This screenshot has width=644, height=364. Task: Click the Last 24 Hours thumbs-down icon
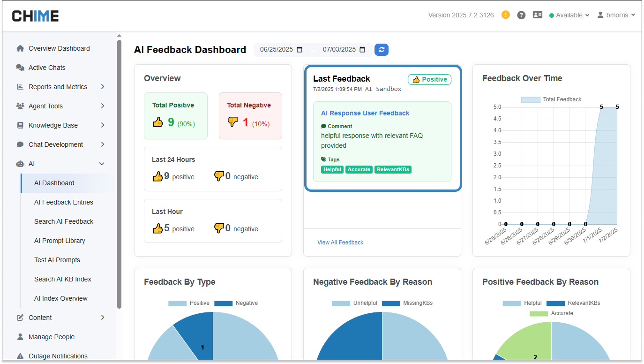click(x=219, y=176)
